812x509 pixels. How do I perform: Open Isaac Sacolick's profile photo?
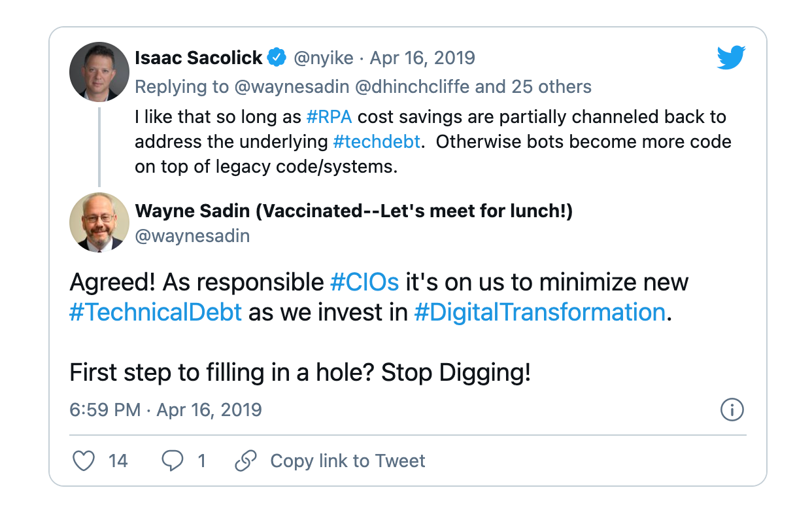pos(99,72)
